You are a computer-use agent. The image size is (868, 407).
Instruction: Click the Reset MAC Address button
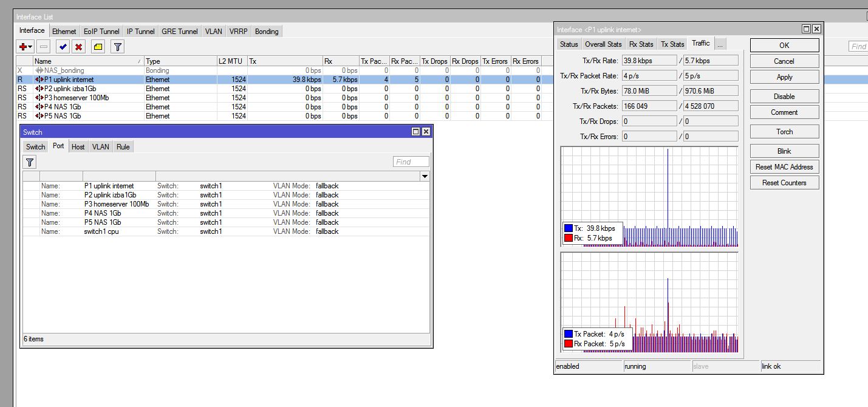pos(784,166)
